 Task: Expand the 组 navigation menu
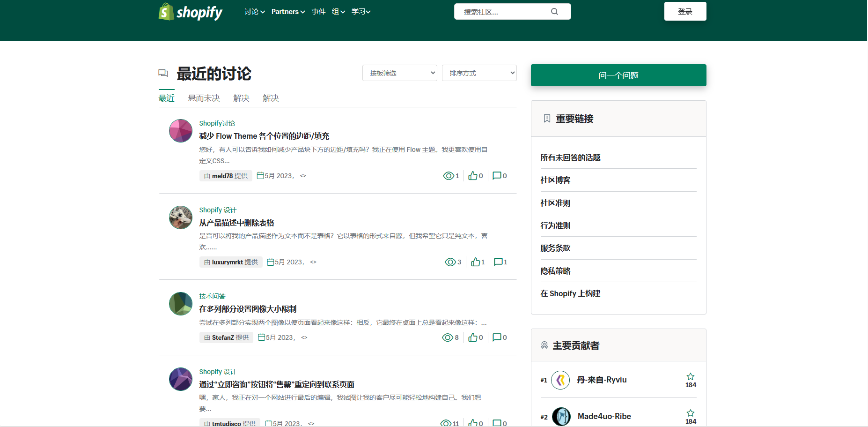tap(338, 12)
